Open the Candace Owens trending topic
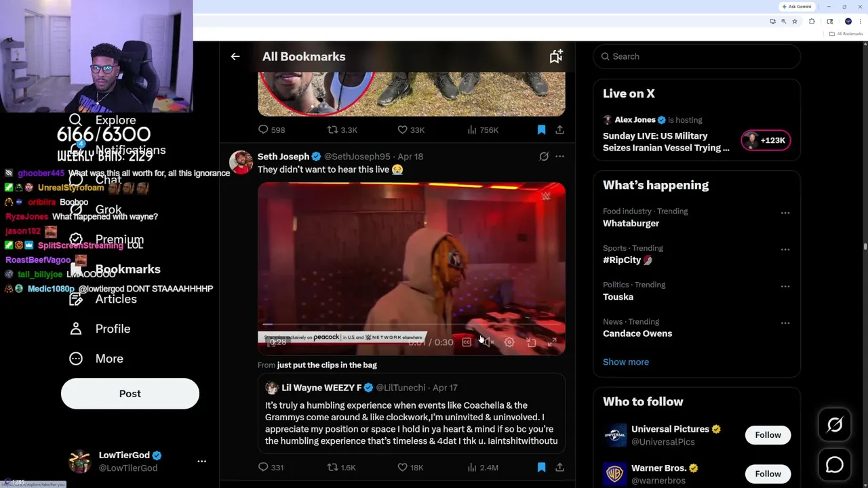Image resolution: width=868 pixels, height=488 pixels. [x=637, y=333]
